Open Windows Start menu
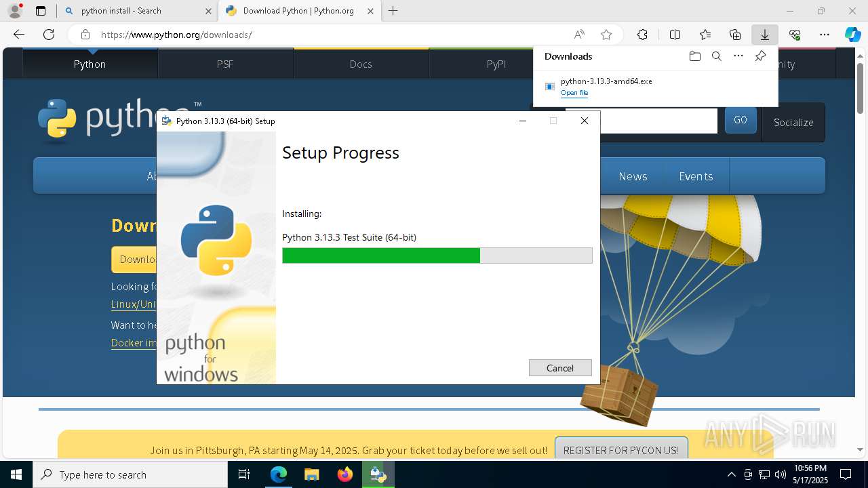This screenshot has height=488, width=868. pos(16,474)
